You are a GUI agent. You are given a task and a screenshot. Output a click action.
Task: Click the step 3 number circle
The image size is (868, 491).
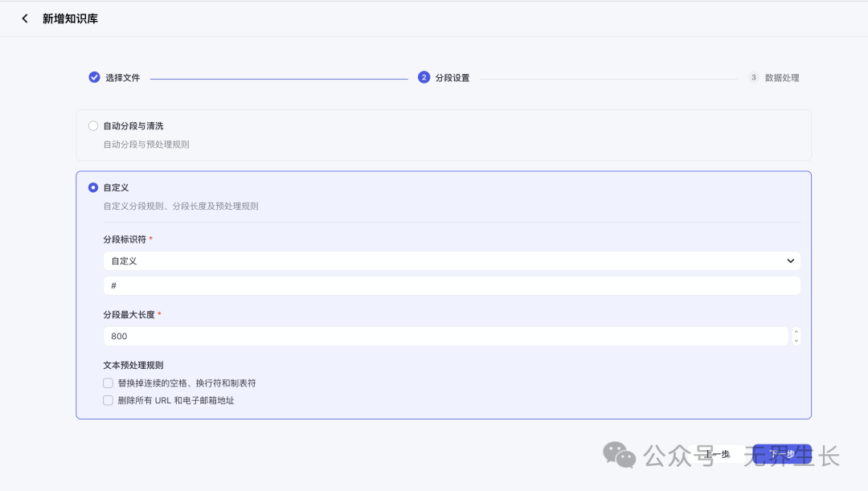(x=753, y=77)
